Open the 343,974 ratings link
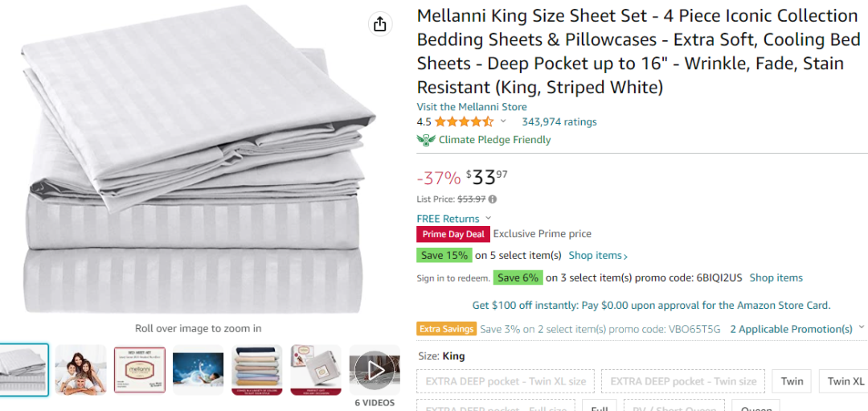Image resolution: width=868 pixels, height=411 pixels. pyautogui.click(x=559, y=122)
